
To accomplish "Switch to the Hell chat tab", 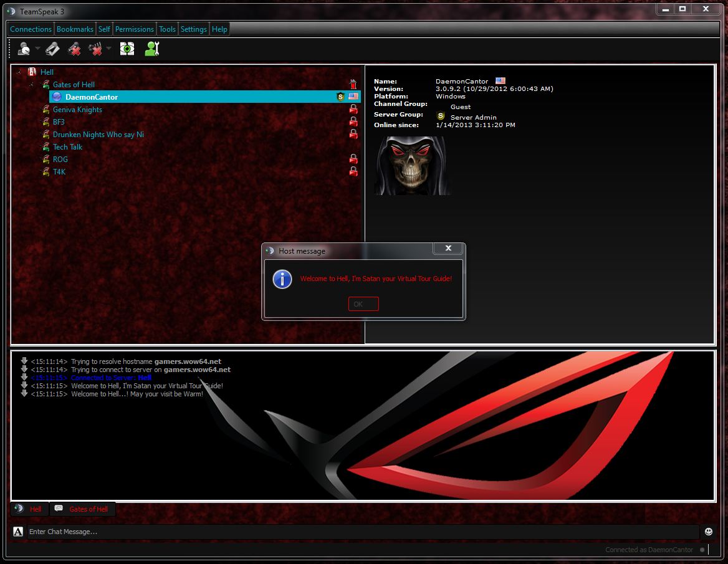I will [x=30, y=509].
